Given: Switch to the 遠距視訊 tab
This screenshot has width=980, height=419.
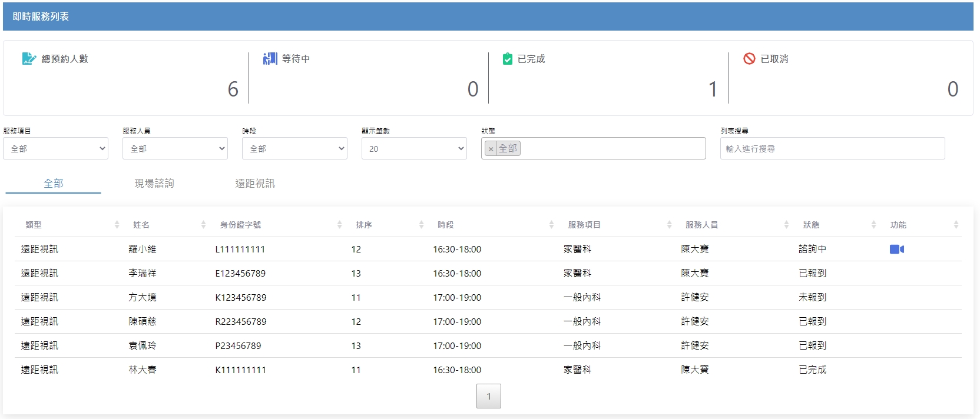Looking at the screenshot, I should point(255,184).
